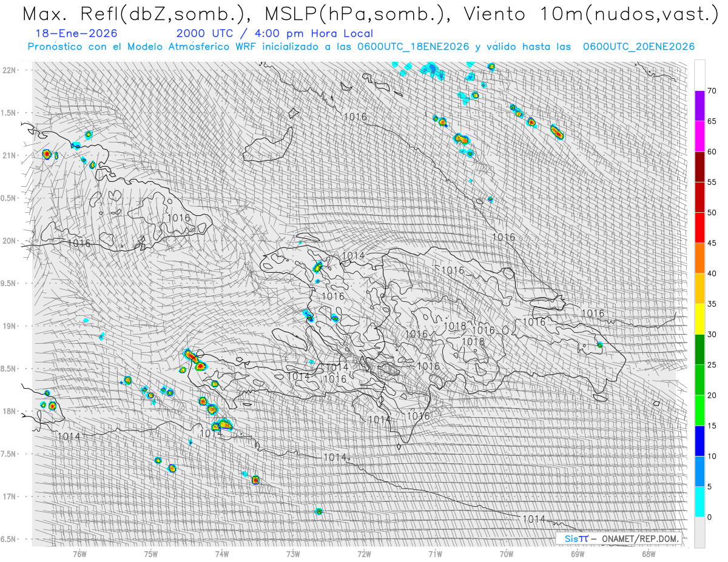Click the '74W' longitude label
This screenshot has width=728, height=562.
pyautogui.click(x=221, y=554)
